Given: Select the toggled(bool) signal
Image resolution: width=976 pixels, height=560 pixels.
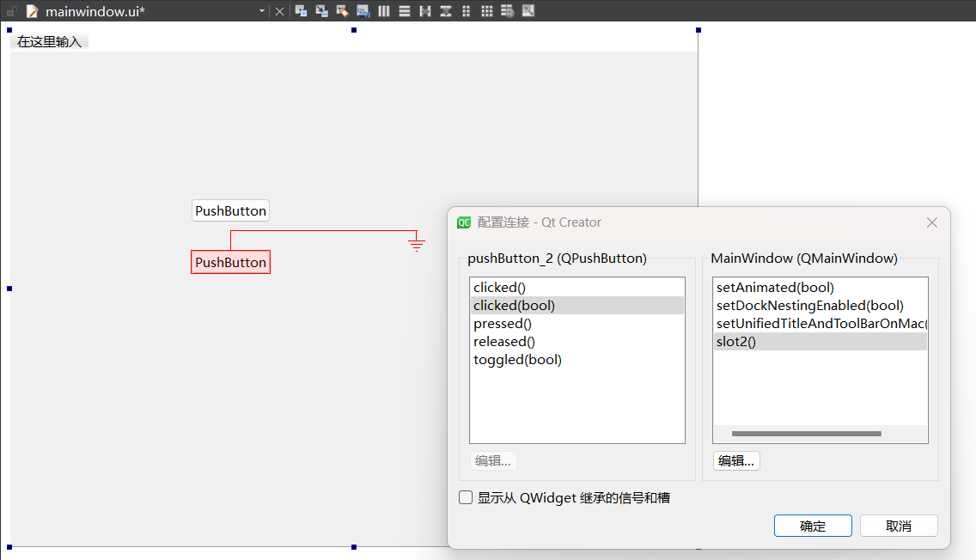Looking at the screenshot, I should tap(576, 360).
